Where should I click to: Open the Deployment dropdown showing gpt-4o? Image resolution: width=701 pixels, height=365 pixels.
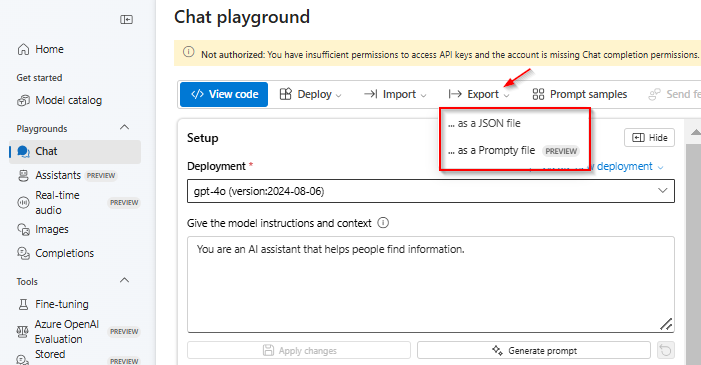pyautogui.click(x=431, y=191)
